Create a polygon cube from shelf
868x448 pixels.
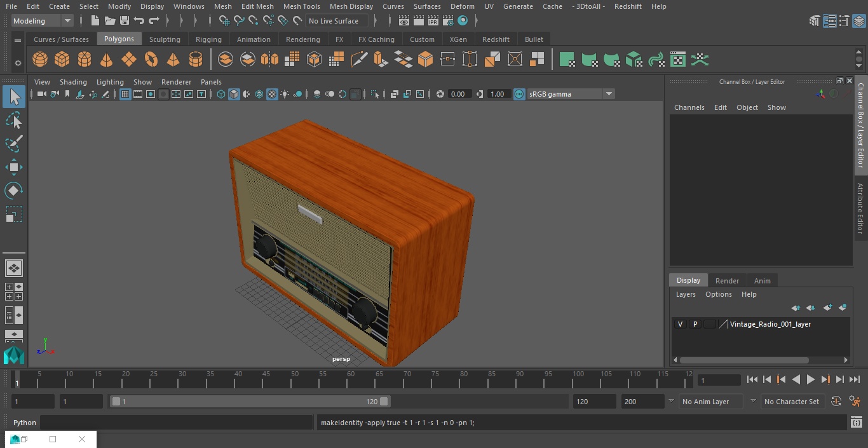coord(62,60)
